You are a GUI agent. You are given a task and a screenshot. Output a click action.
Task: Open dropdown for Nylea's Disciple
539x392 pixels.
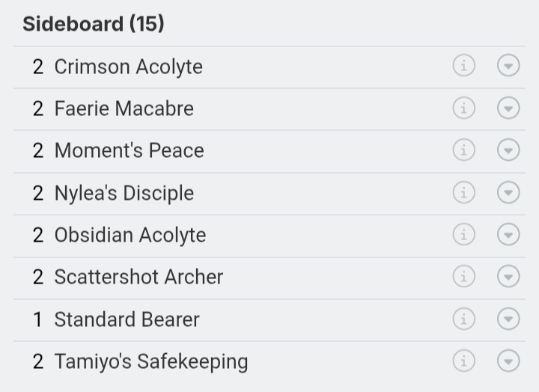(508, 193)
